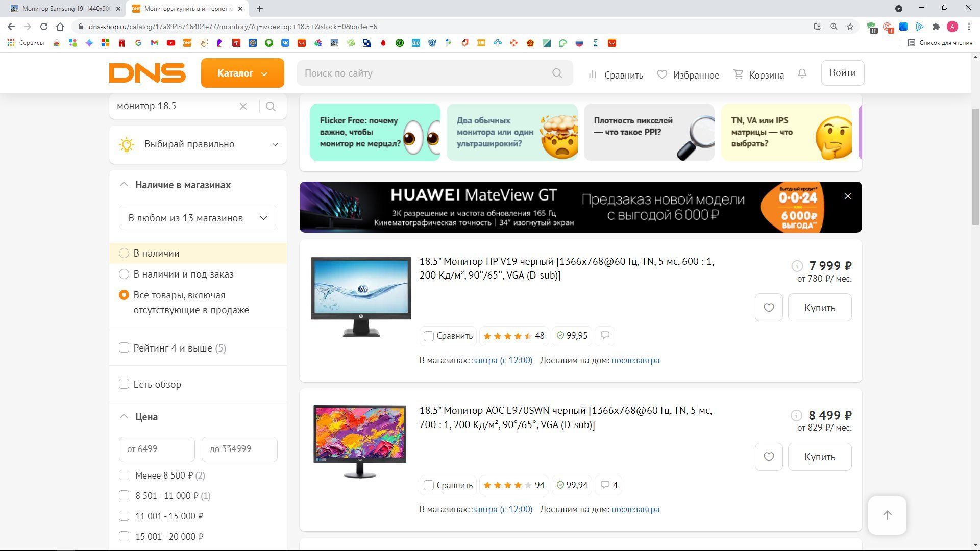
Task: Add HP V19 monitor to favorites
Action: 769,308
